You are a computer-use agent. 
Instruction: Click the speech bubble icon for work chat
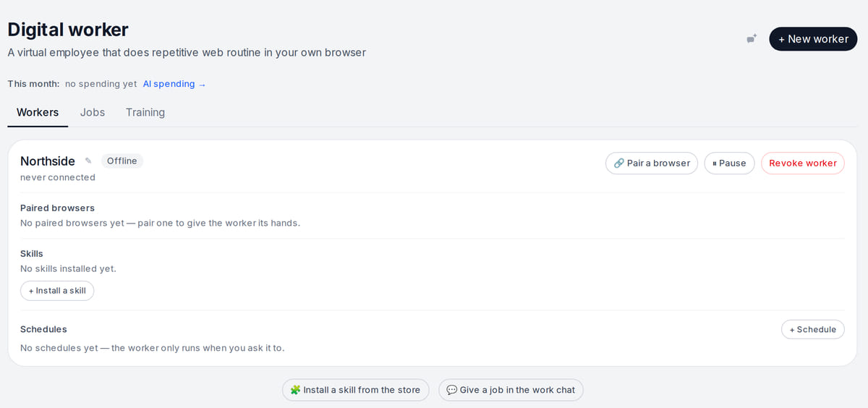pos(452,390)
